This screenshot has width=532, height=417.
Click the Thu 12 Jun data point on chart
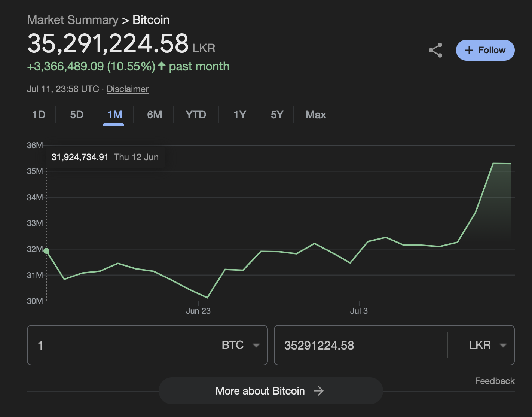click(46, 251)
